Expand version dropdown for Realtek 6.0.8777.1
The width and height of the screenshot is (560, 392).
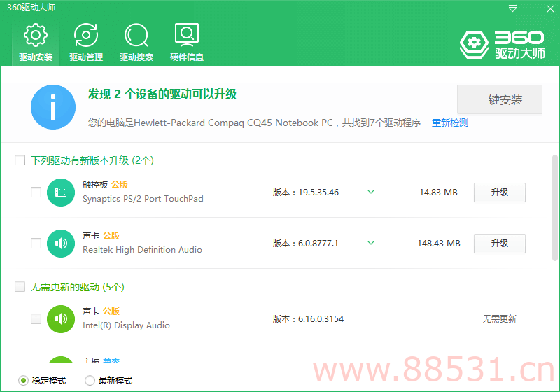pos(371,243)
